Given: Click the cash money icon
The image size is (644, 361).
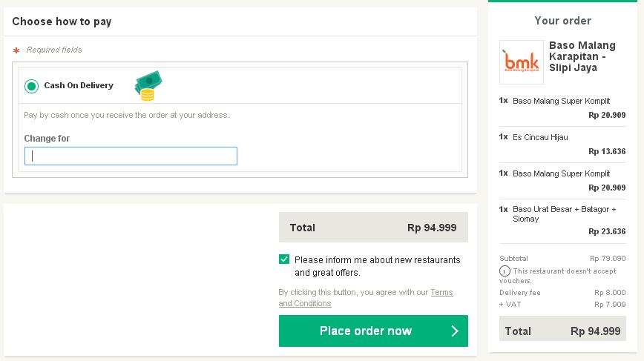Looking at the screenshot, I should [148, 85].
